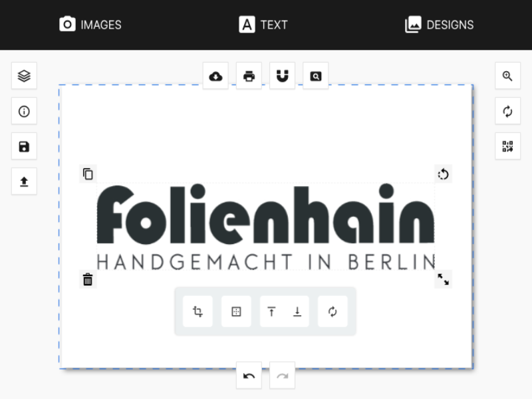
Task: Toggle the magnet snap icon
Action: (282, 76)
